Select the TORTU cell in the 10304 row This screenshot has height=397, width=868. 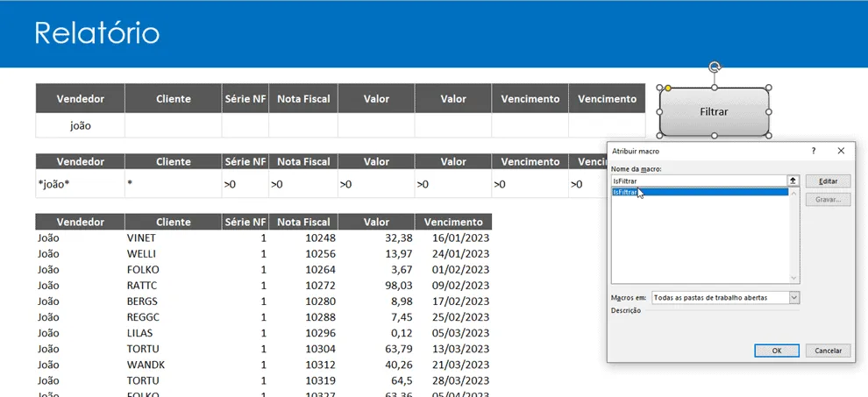(x=174, y=350)
